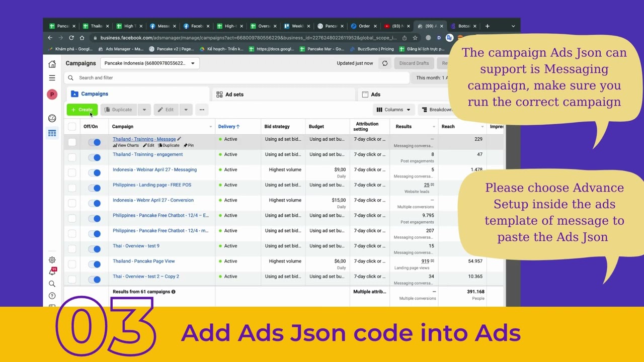Click the Duplicate toolbar button
The width and height of the screenshot is (644, 362).
click(x=119, y=110)
